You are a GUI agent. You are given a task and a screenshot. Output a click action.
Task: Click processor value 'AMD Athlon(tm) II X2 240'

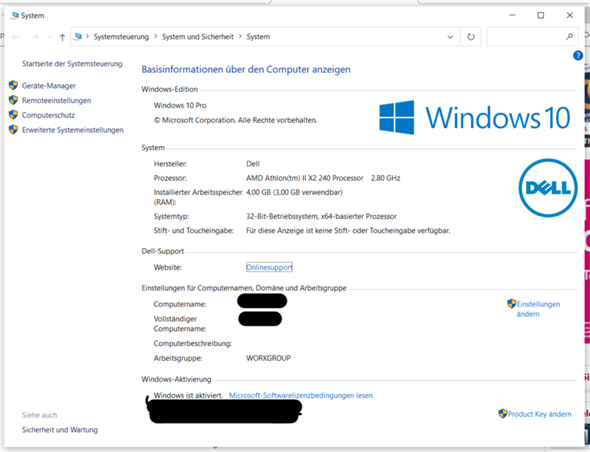coord(305,178)
